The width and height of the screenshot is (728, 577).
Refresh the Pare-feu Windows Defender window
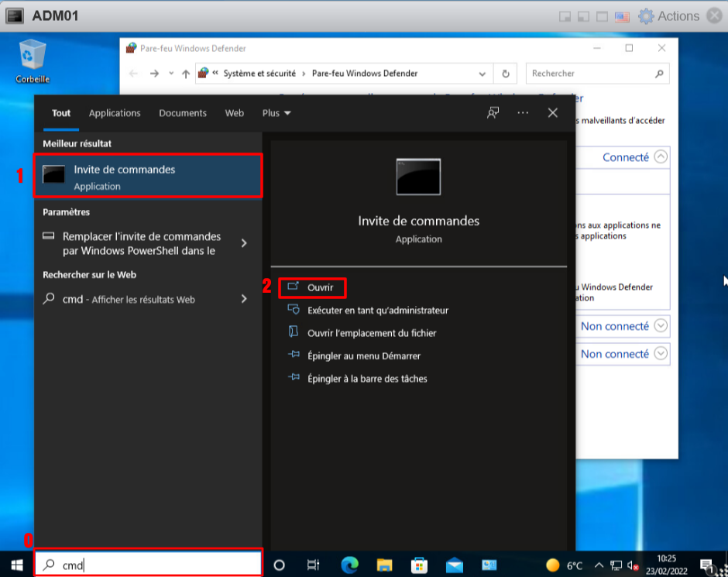click(505, 74)
